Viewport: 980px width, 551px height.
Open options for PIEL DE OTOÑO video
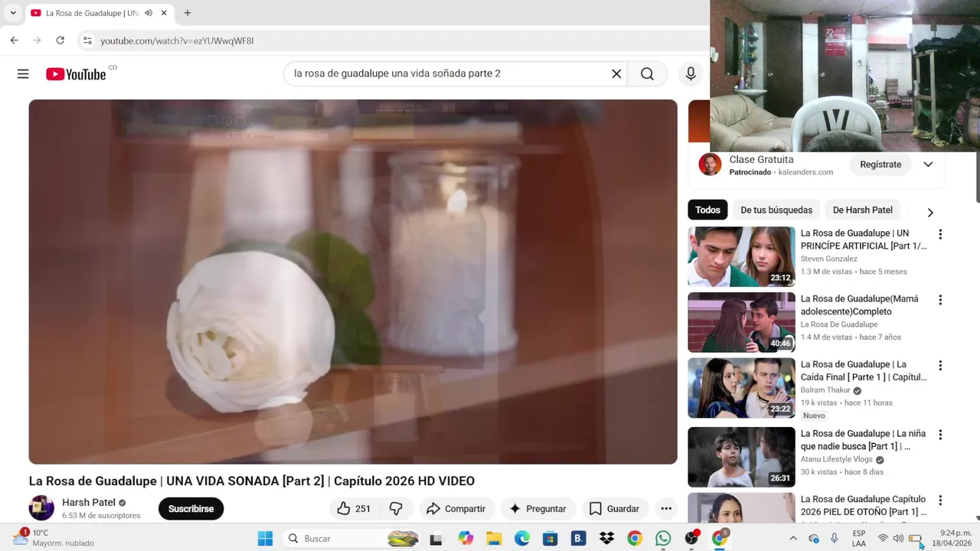pyautogui.click(x=940, y=500)
